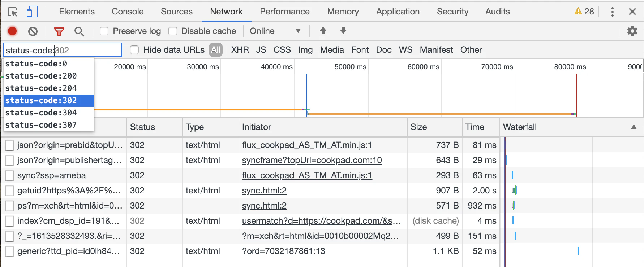The width and height of the screenshot is (644, 267).
Task: Open the Online throttling dropdown
Action: tap(275, 31)
